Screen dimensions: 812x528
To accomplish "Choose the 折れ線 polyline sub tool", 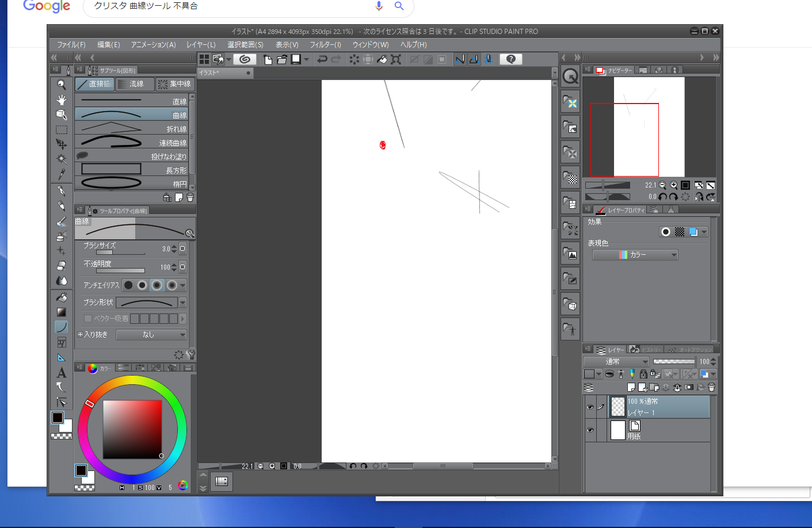I will 132,128.
